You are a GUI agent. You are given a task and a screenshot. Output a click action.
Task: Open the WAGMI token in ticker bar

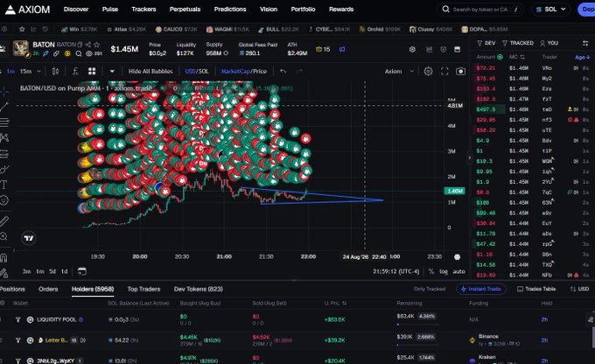pos(227,29)
